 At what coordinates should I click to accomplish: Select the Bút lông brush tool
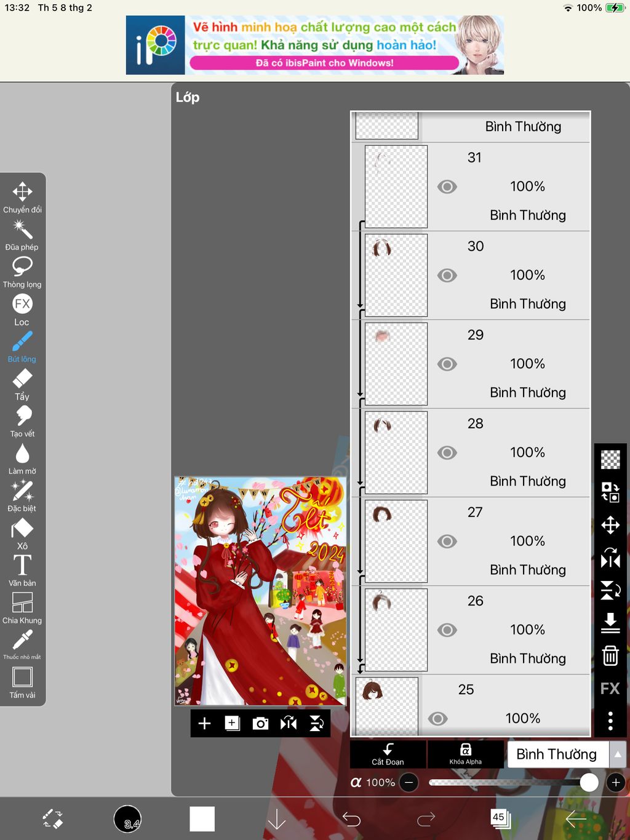[x=22, y=347]
